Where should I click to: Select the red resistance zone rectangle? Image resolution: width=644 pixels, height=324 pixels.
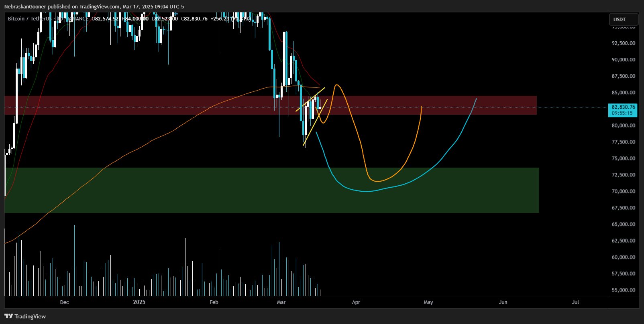[x=442, y=105]
